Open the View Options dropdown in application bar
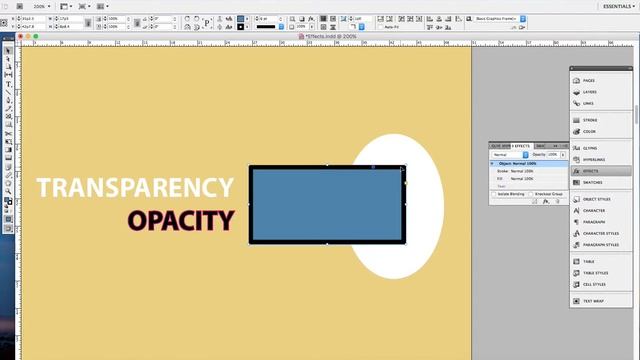 [x=66, y=7]
